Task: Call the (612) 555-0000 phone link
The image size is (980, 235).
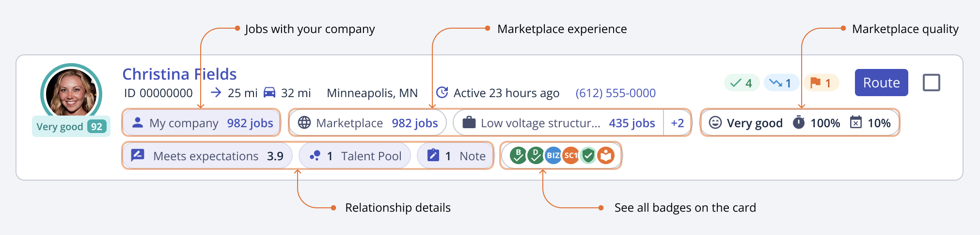Action: point(615,93)
